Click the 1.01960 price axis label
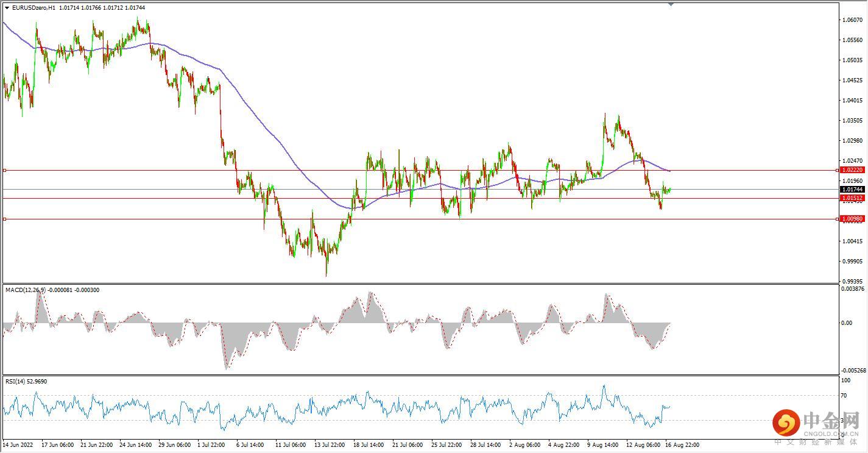868x453 pixels. 852,181
